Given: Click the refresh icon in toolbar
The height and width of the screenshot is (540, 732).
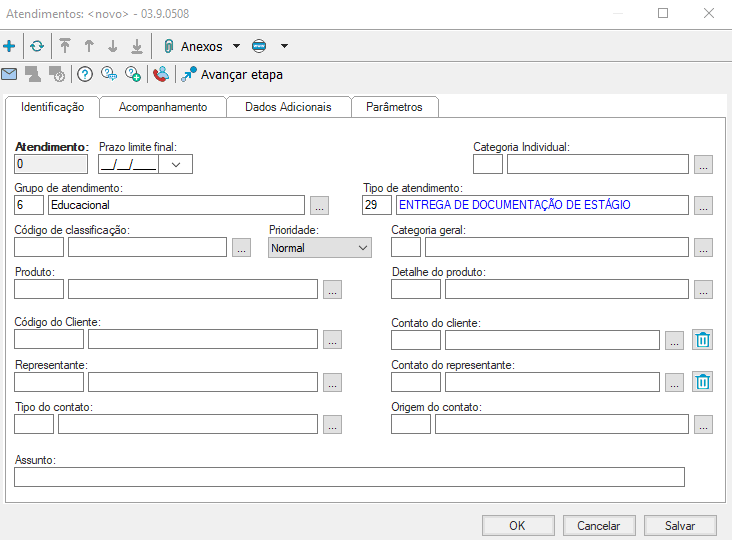Looking at the screenshot, I should 37,46.
